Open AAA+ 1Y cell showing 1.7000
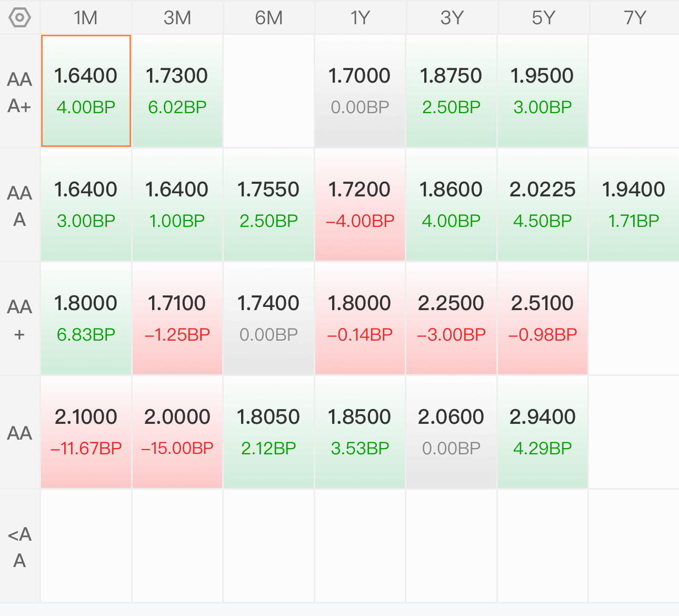679x616 pixels. (360, 91)
